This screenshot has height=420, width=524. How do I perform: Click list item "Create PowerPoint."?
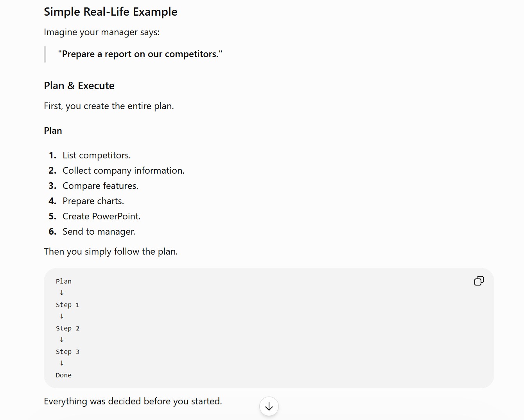(x=102, y=216)
